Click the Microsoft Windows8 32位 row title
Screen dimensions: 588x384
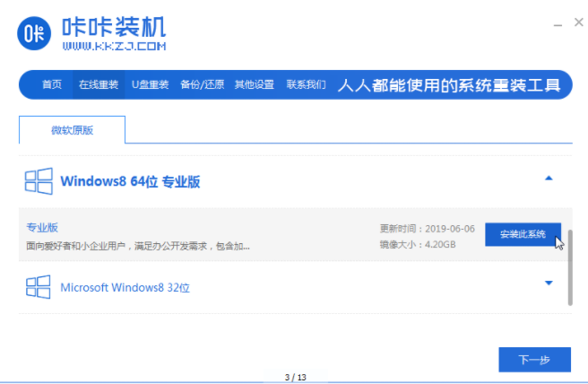[125, 287]
